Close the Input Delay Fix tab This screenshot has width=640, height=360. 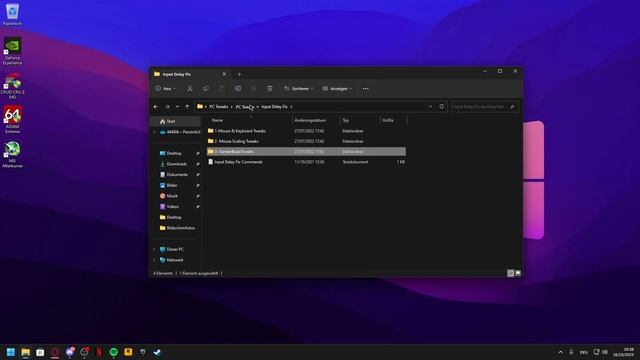point(224,74)
